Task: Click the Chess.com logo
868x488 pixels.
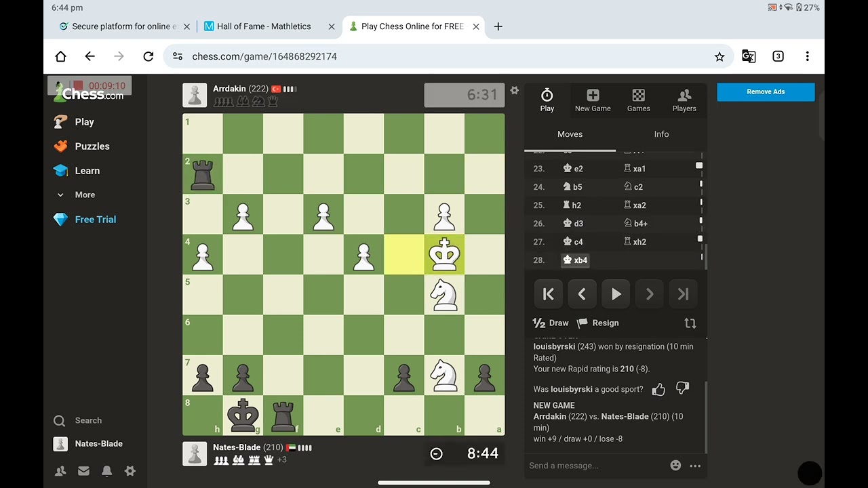Action: (89, 94)
